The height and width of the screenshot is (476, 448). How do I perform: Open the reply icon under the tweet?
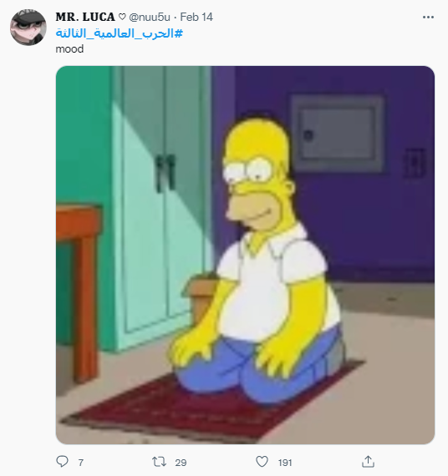coord(63,462)
